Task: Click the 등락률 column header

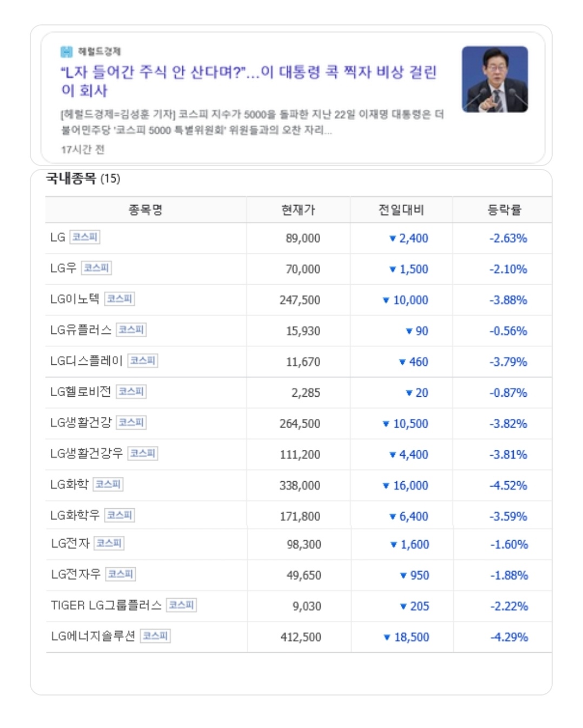Action: point(504,210)
